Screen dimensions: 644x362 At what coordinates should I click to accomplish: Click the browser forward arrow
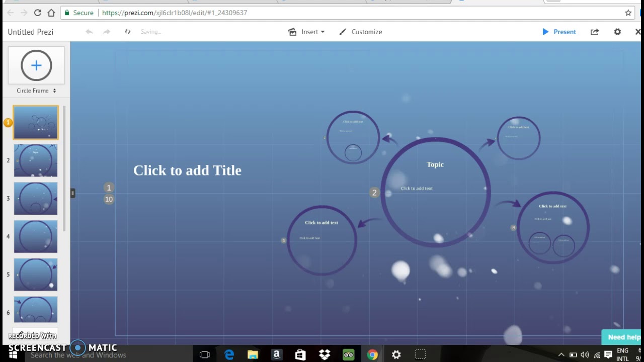[24, 13]
